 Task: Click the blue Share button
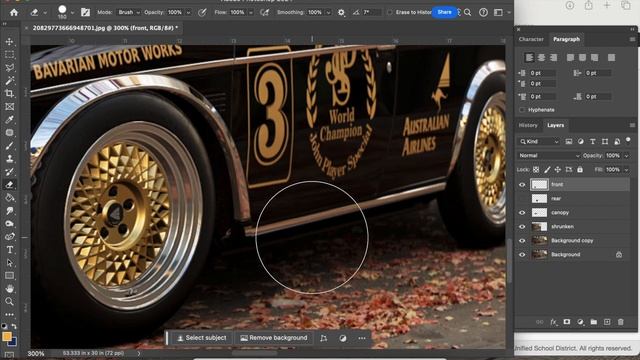[x=444, y=12]
